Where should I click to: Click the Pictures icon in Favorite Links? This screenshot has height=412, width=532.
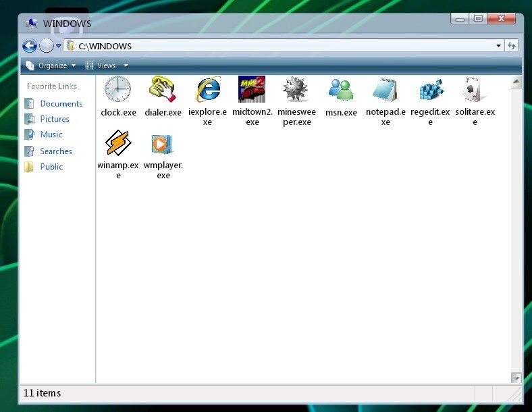coord(30,119)
